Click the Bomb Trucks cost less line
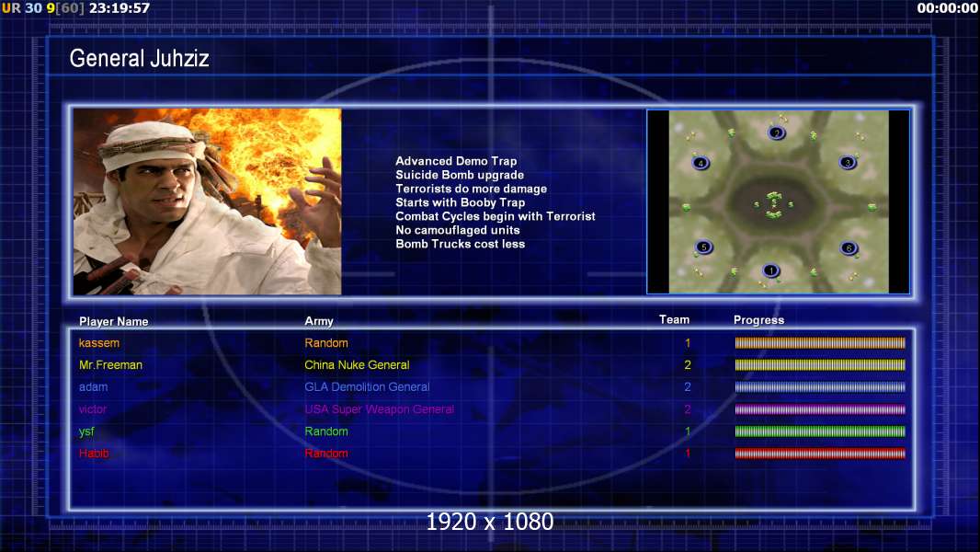The height and width of the screenshot is (552, 980). (460, 244)
